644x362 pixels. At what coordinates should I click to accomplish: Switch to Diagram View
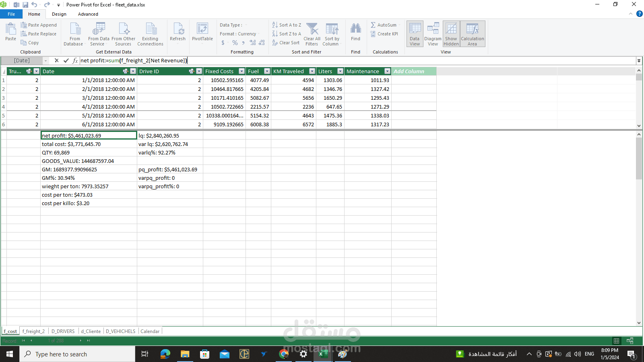[x=433, y=34]
